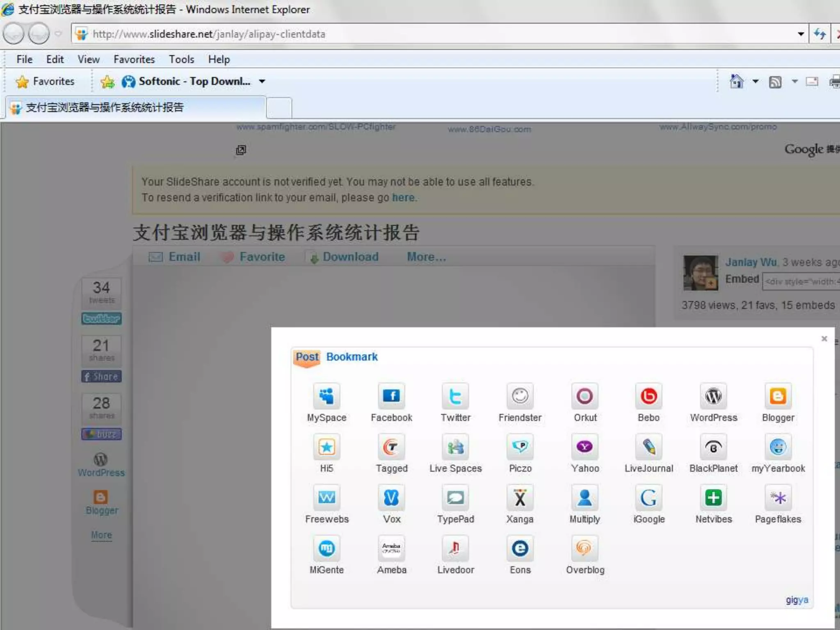
Task: Expand the Softonic favorites dropdown arrow
Action: tap(262, 81)
